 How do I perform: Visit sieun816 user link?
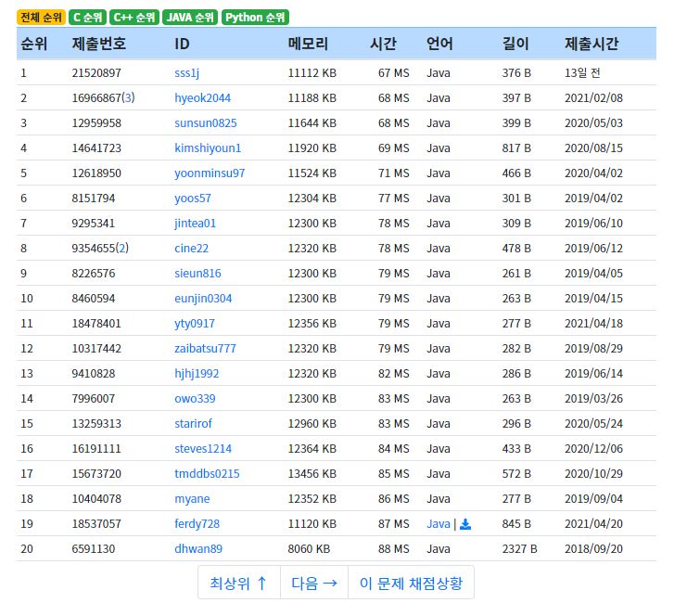(197, 273)
